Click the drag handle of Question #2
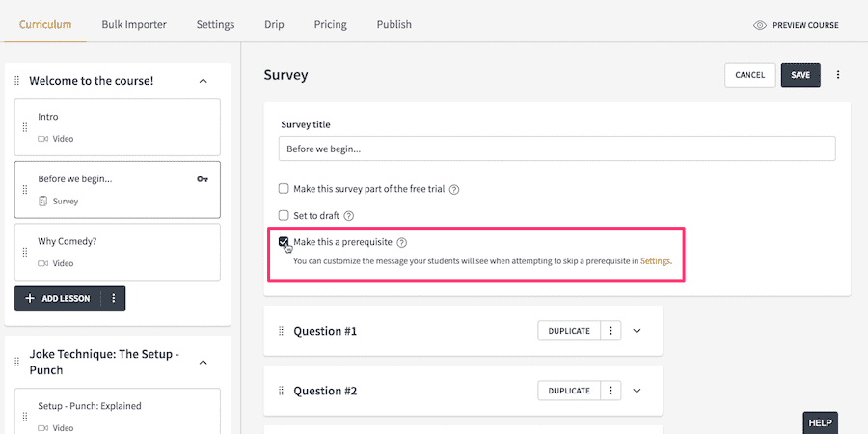868x434 pixels. tap(281, 391)
